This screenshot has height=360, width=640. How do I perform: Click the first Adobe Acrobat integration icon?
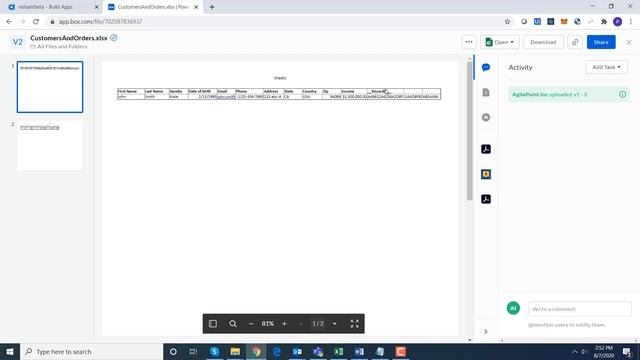pyautogui.click(x=486, y=149)
